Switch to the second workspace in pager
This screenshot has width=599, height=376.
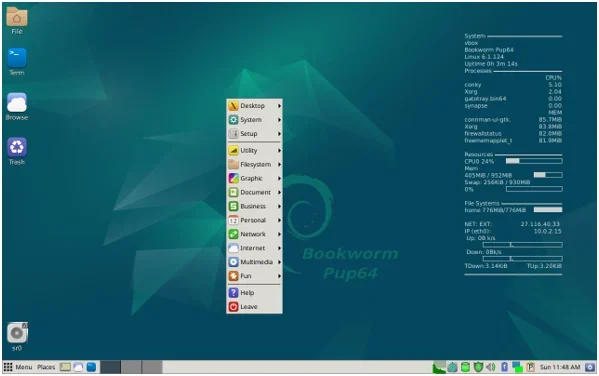click(x=131, y=367)
